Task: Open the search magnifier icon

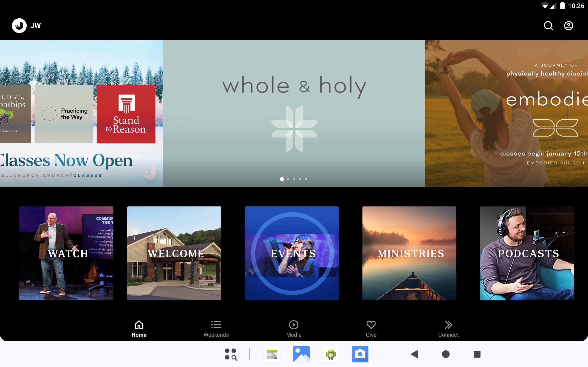Action: pyautogui.click(x=548, y=26)
